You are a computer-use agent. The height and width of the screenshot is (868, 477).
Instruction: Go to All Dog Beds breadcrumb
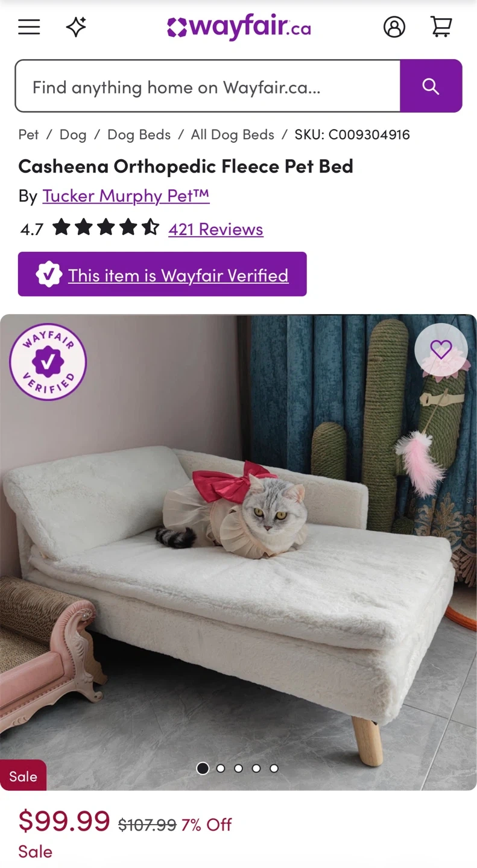point(233,134)
